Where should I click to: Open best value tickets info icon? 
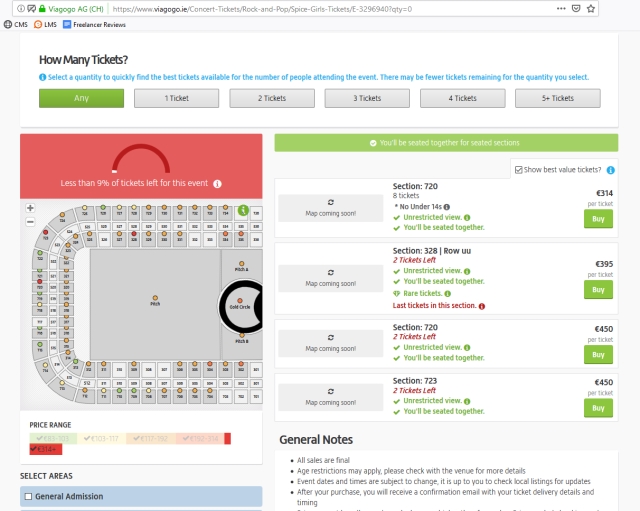click(x=611, y=170)
